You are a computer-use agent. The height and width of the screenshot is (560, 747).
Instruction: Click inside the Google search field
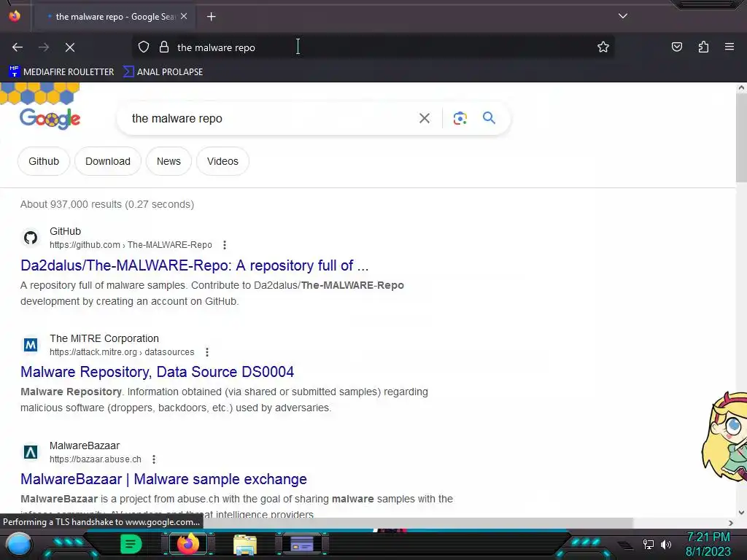click(267, 118)
